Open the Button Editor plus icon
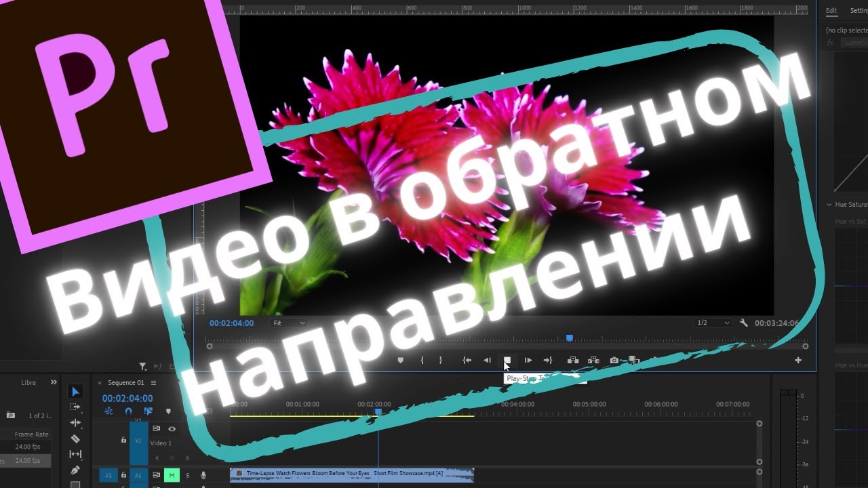 (798, 361)
